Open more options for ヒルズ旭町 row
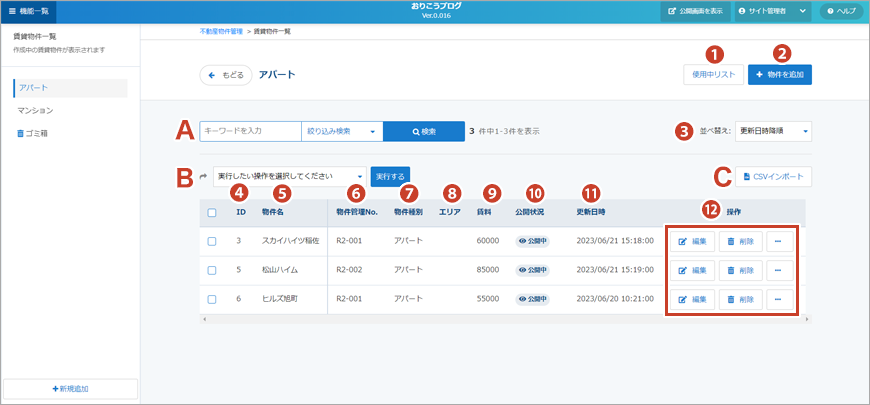The width and height of the screenshot is (870, 405). click(780, 299)
